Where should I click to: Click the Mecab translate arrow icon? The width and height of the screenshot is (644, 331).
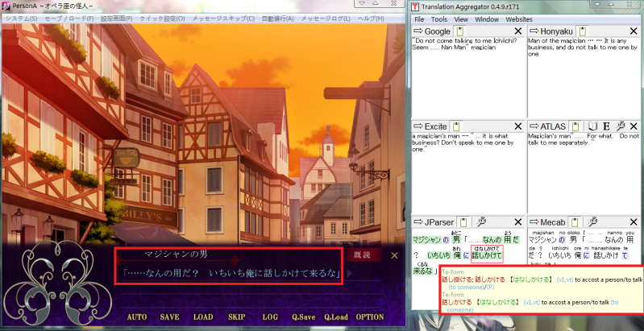coord(535,221)
